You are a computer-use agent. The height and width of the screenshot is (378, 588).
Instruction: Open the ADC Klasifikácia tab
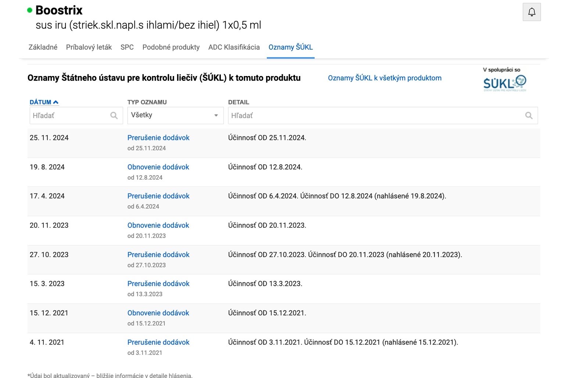tap(234, 47)
